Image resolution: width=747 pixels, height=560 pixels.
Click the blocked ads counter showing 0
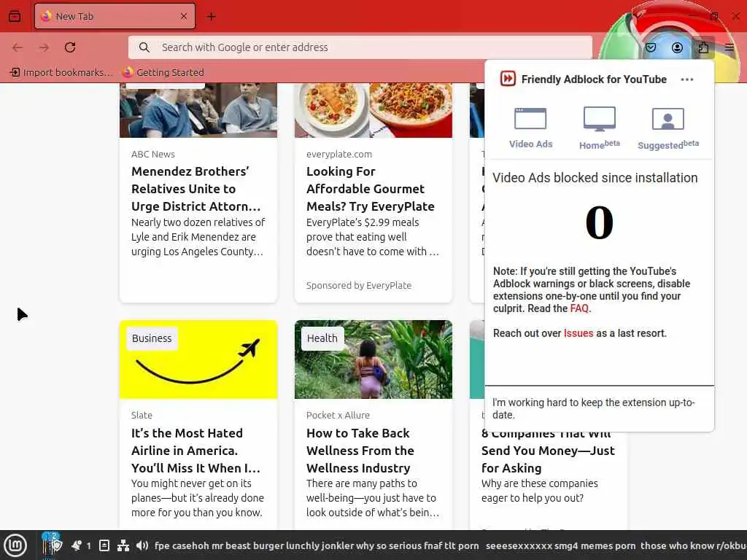pos(600,222)
